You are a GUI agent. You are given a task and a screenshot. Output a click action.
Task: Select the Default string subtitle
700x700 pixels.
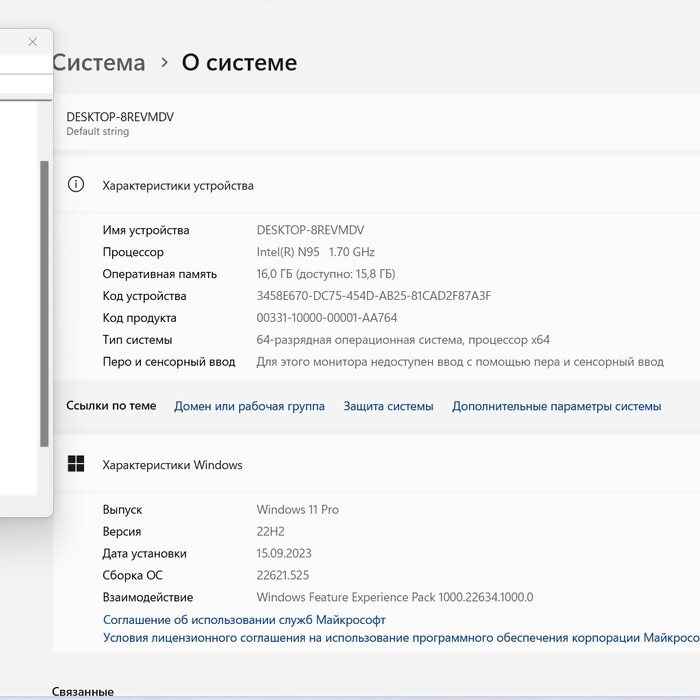coord(98,131)
